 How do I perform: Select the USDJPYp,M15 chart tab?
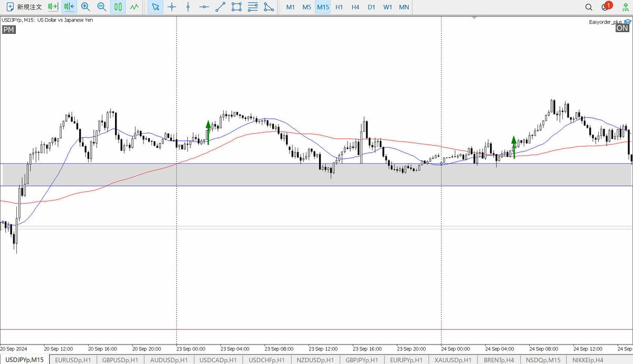(24, 359)
